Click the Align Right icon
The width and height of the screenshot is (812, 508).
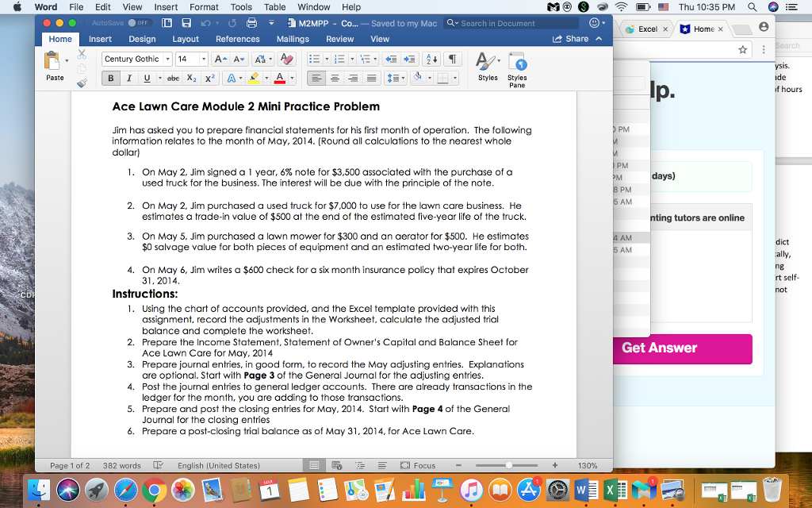[353, 79]
